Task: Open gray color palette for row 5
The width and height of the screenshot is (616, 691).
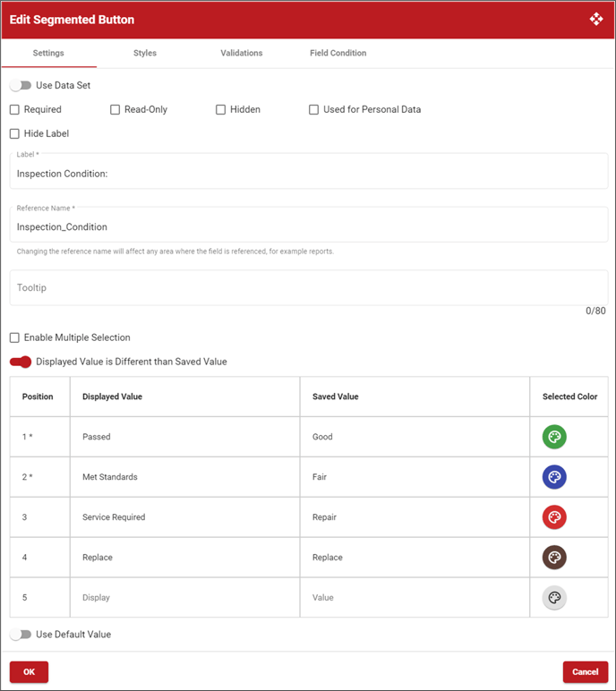Action: 554,598
